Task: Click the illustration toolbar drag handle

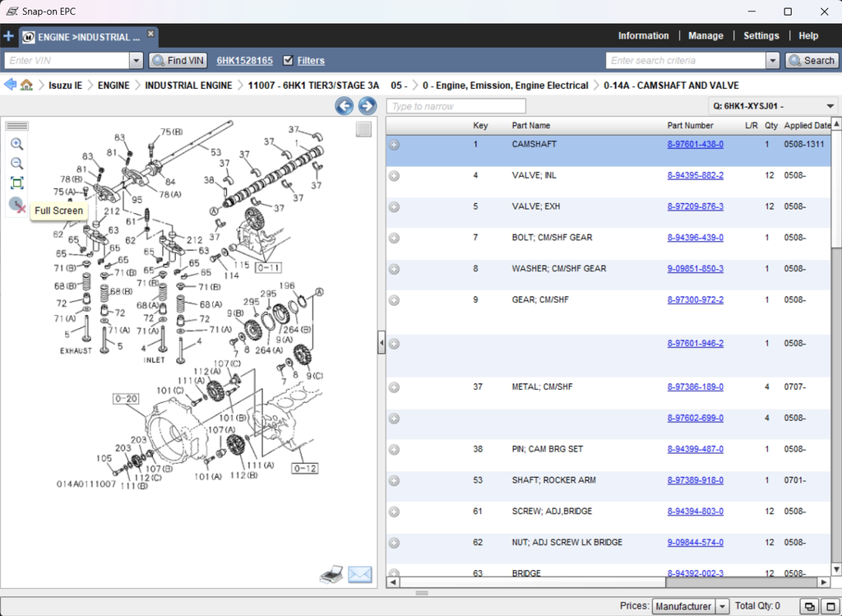Action: (17, 126)
